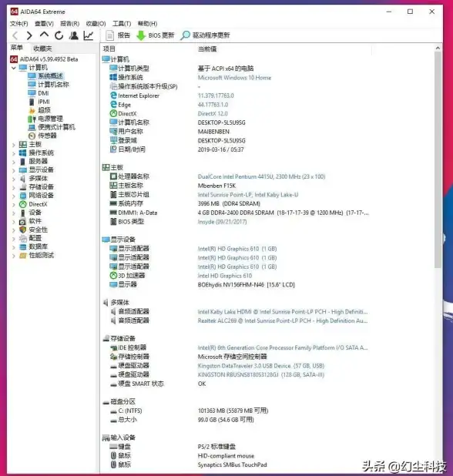Open the user account toolbar icon
453x476 pixels.
(73, 35)
